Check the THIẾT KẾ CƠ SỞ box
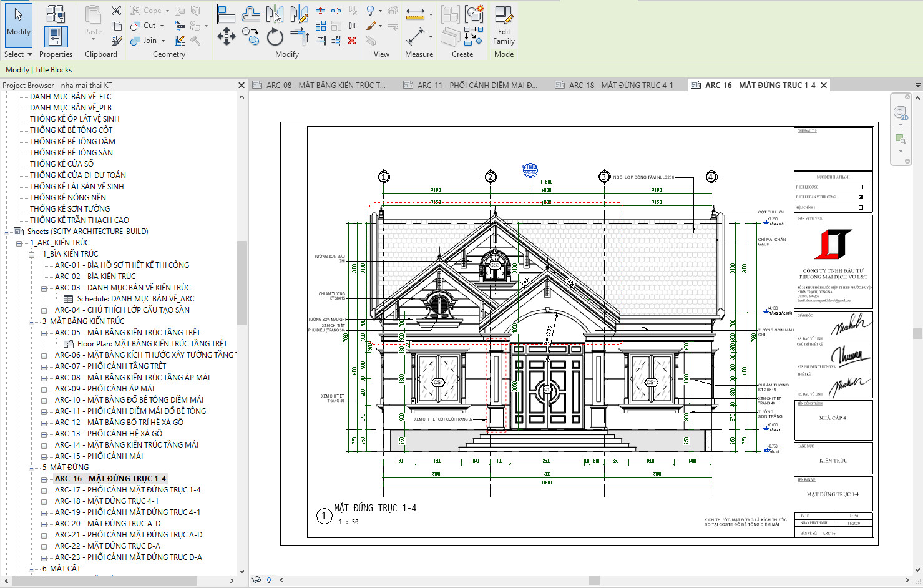Image resolution: width=923 pixels, height=588 pixels. (x=861, y=187)
